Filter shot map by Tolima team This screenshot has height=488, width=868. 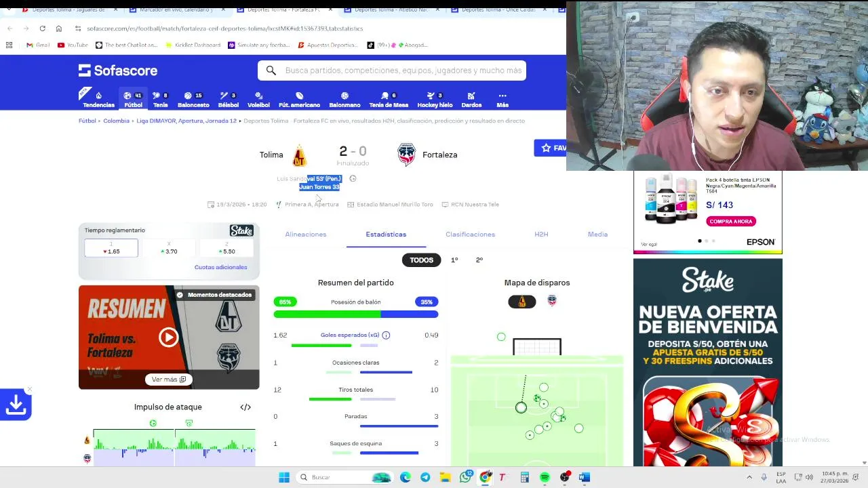pos(522,302)
